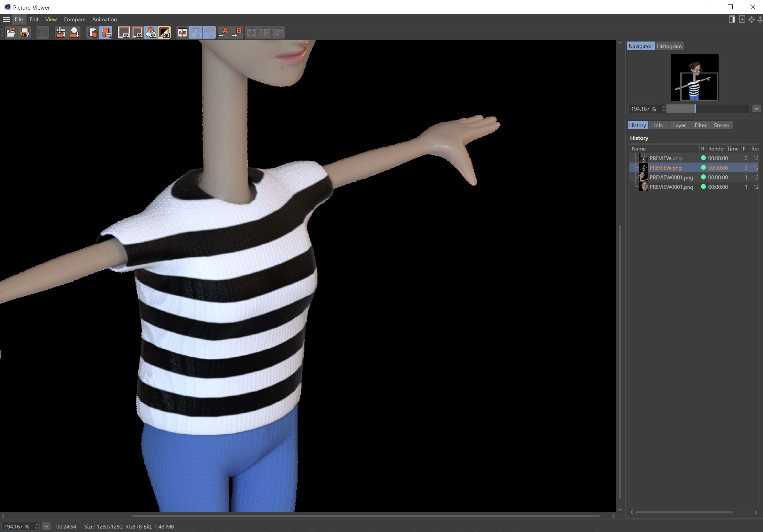Screen dimensions: 763x532
Task: Click the Set as B arrow icon
Action: [237, 33]
